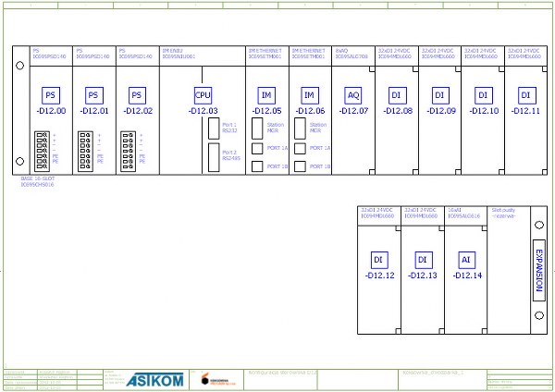Select the -D12.10 module designation label
555x392 pixels.
pos(484,111)
